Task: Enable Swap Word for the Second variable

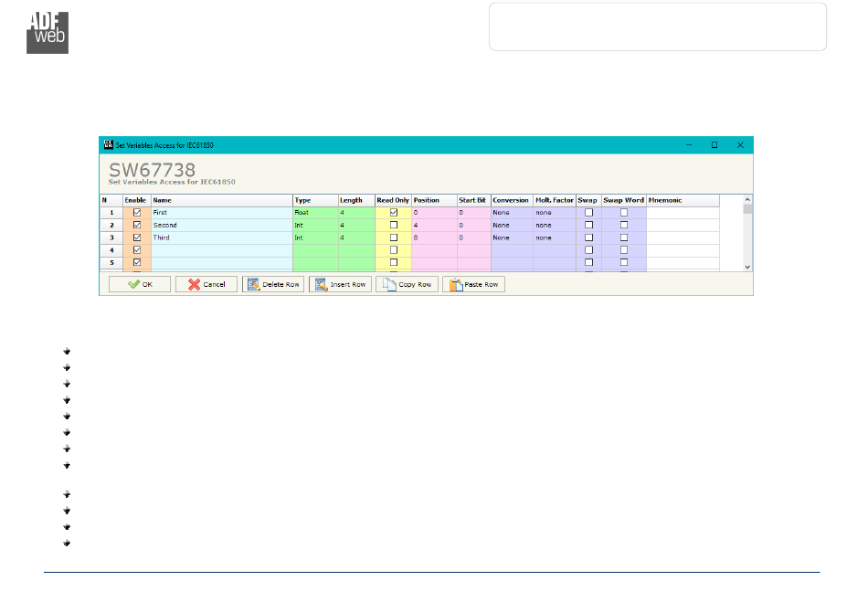Action: [x=624, y=226]
